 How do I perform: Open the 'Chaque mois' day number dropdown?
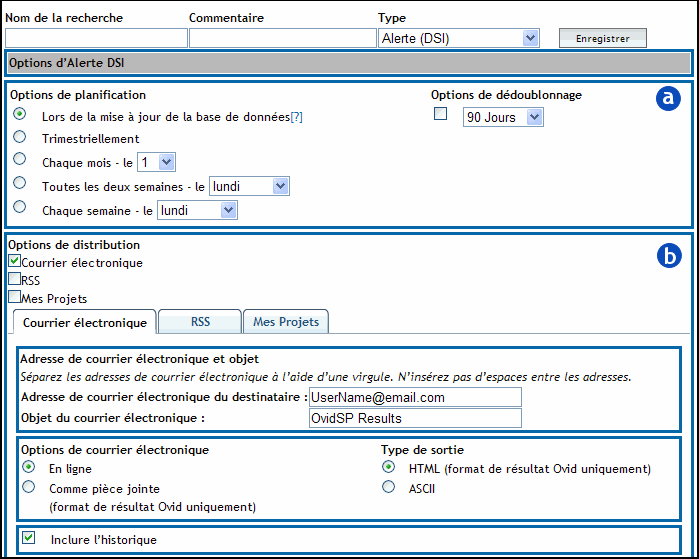click(x=156, y=162)
